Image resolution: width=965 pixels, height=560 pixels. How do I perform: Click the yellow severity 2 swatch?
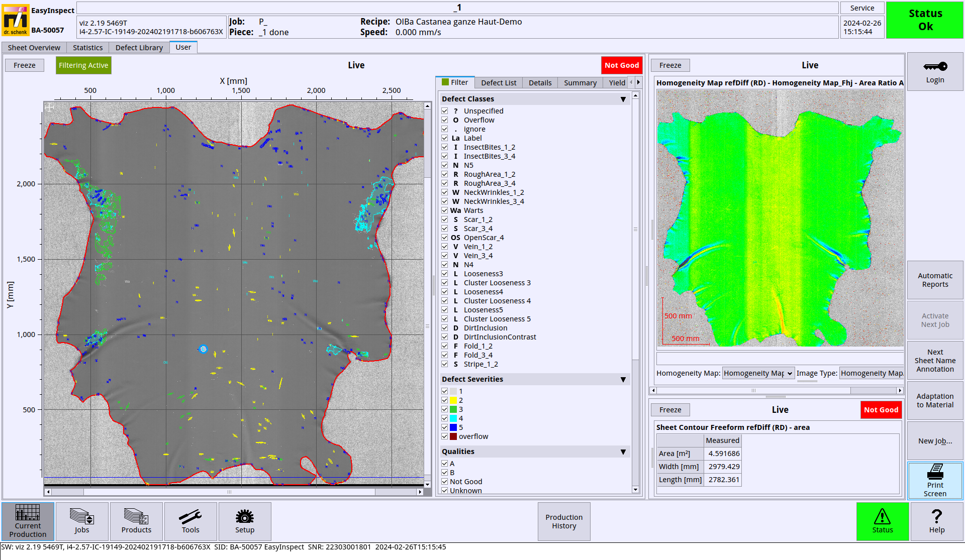point(453,400)
